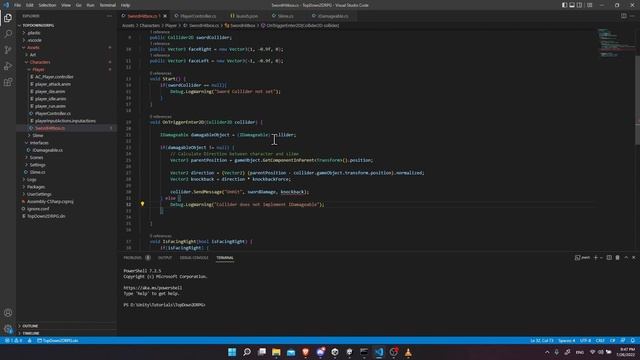Toggle secondary side bar layout icon
The image size is (640, 360).
(579, 5)
